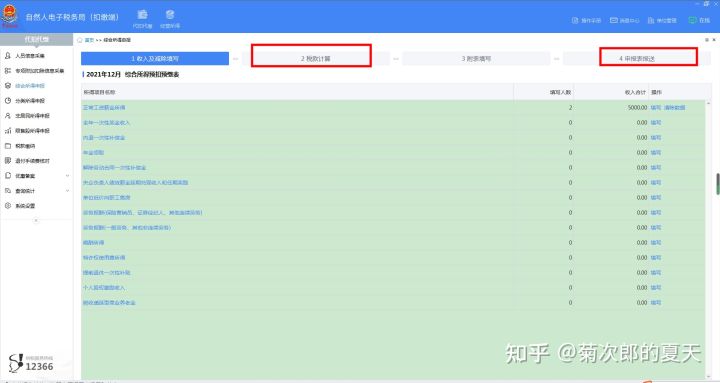The height and width of the screenshot is (383, 720).
Task: Click 清除数据 for 正常工资薪金所得 row
Action: click(674, 107)
